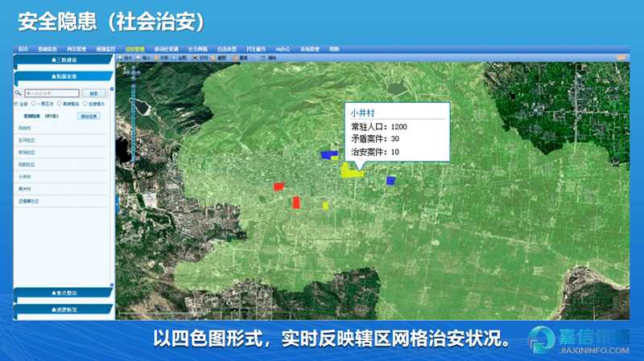Click the 打印 print icon in toolbar
The image size is (644, 361).
[193, 58]
